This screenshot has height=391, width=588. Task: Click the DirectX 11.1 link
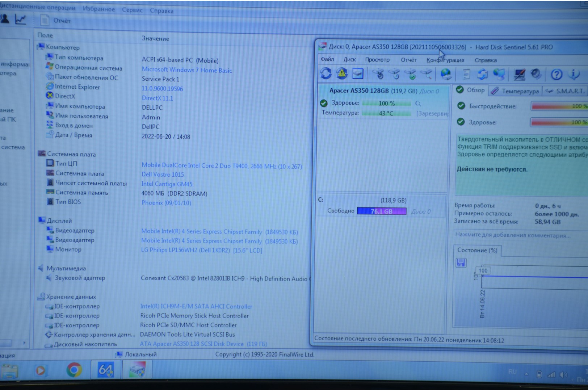(x=157, y=98)
